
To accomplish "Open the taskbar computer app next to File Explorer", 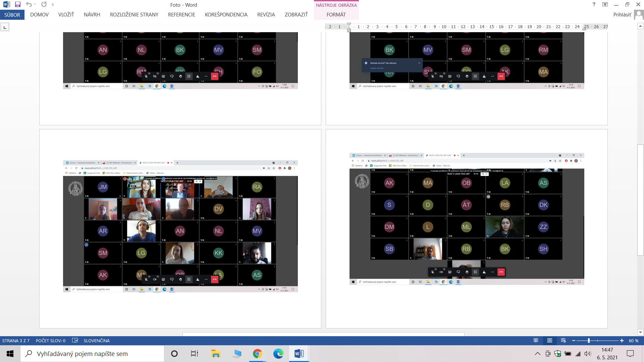I will click(236, 354).
